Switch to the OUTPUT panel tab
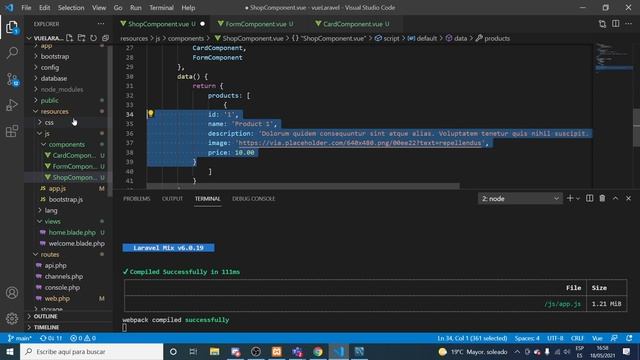Viewport: 640px width, 360px height. coord(172,198)
